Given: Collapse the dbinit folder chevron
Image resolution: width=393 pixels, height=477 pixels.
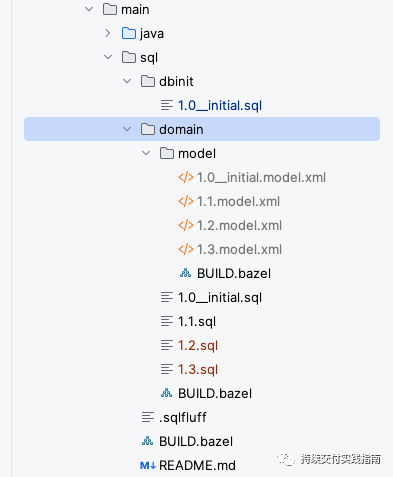Looking at the screenshot, I should pos(127,81).
